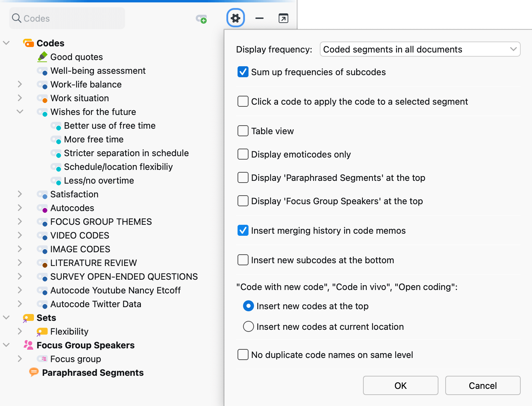The image size is (532, 406).
Task: Click the Schedule/location flexibiliy code icon
Action: [56, 167]
